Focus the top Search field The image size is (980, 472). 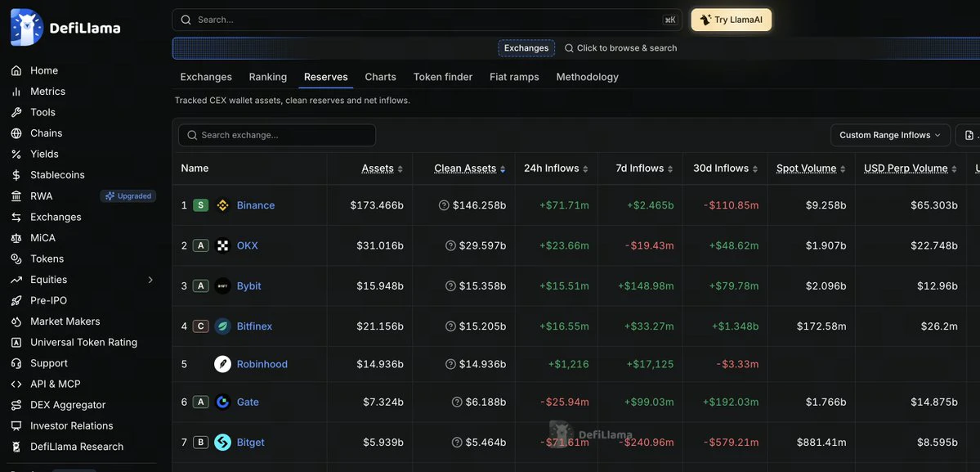tap(427, 20)
